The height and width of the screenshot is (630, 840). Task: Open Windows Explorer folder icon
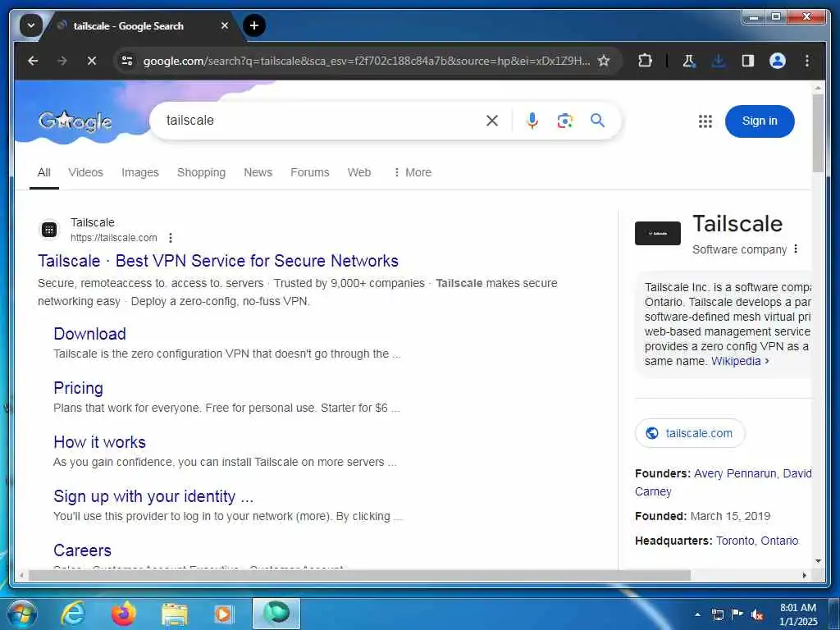tap(175, 614)
